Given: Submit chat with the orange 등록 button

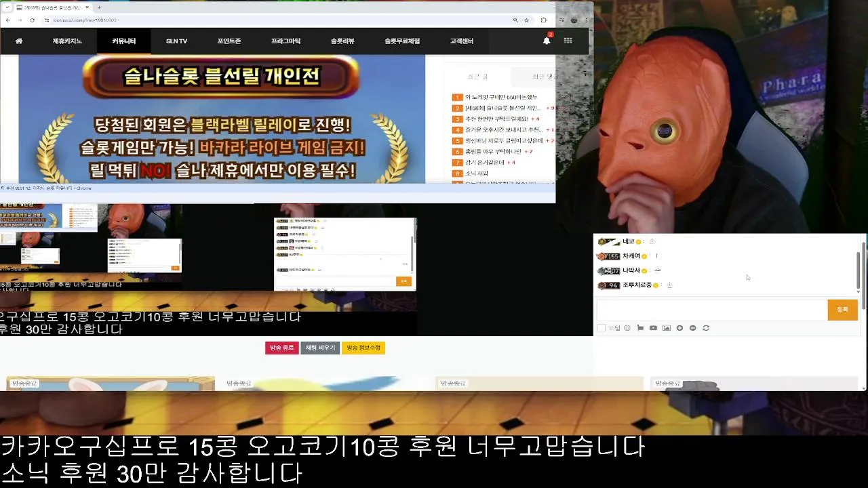Looking at the screenshot, I should (x=842, y=310).
